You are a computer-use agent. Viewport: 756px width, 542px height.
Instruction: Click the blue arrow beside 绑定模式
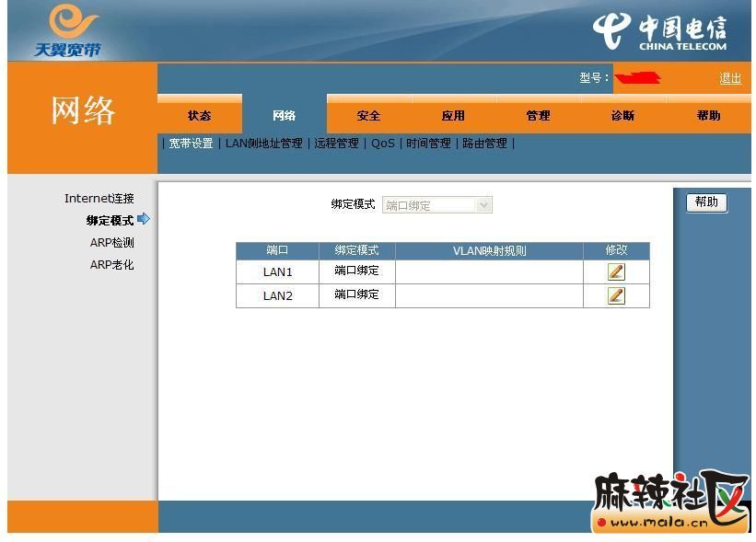tap(144, 219)
